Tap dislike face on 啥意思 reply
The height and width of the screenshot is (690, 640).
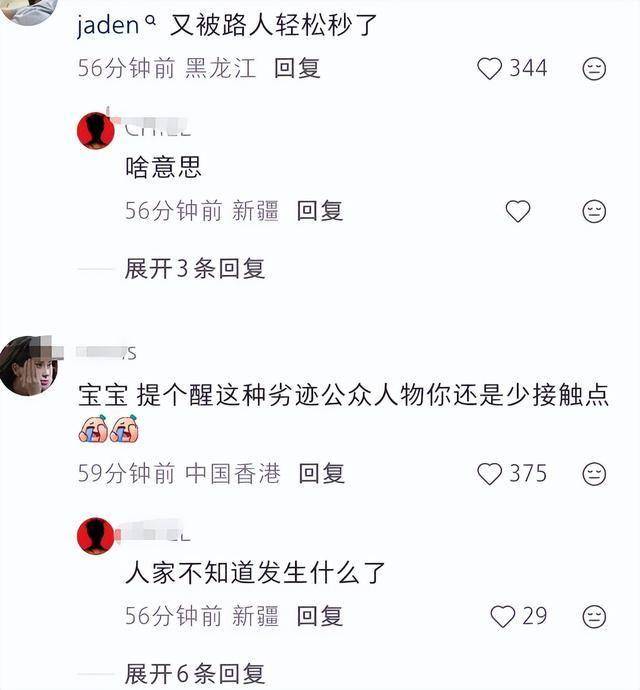point(594,211)
